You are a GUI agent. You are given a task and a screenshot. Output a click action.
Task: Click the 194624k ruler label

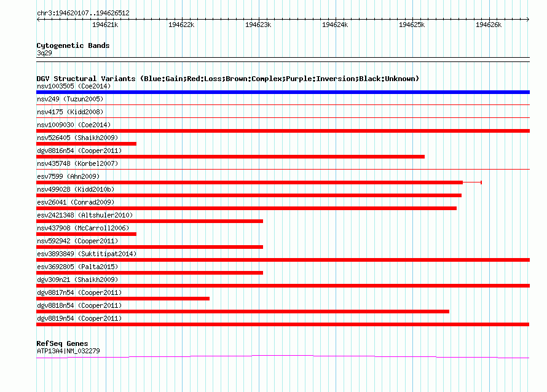(x=335, y=25)
